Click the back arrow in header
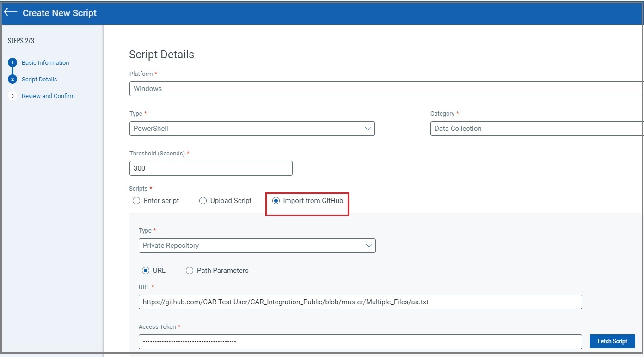Screen dimensions: 644x357 point(11,12)
